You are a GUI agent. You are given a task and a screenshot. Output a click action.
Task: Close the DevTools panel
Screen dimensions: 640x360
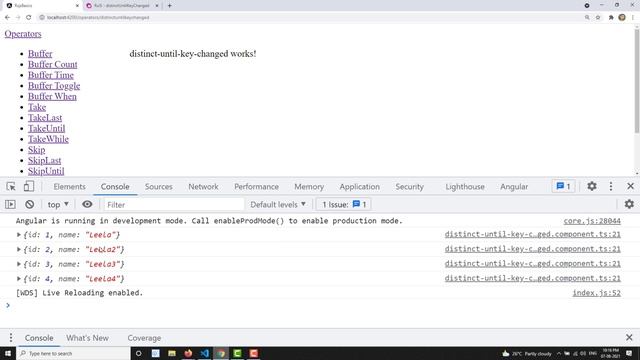[630, 186]
